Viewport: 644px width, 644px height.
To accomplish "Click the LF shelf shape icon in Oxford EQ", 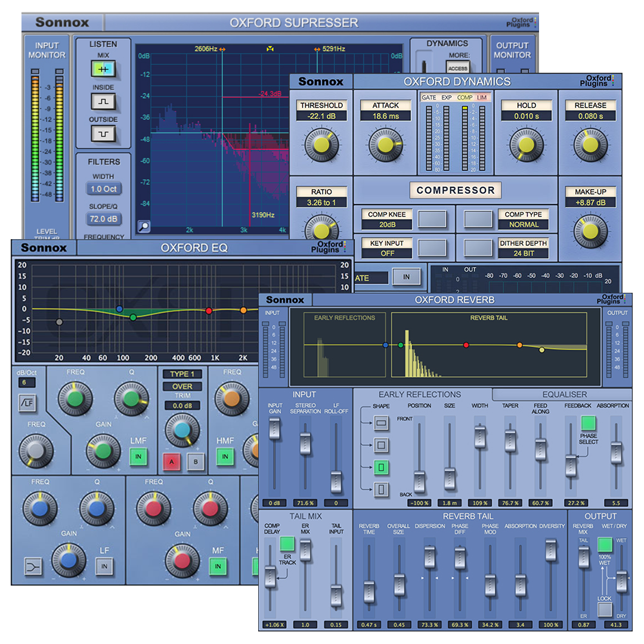I will [33, 567].
